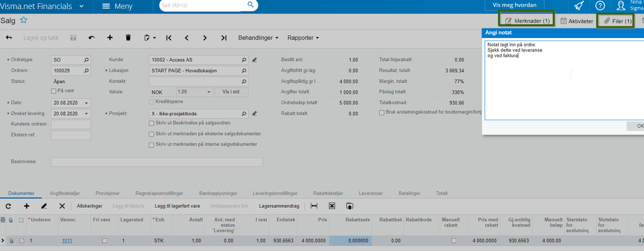The image size is (644, 251).
Task: Open Aktiviteter
Action: [x=577, y=21]
